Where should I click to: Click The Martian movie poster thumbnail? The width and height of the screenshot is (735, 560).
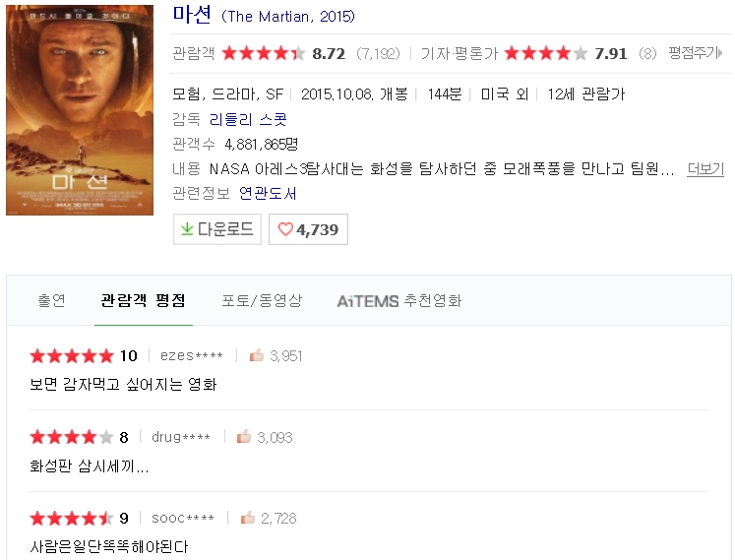point(80,110)
